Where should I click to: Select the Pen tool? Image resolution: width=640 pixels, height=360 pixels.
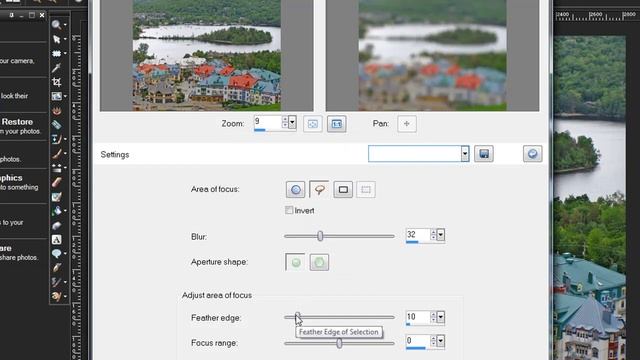[56, 268]
